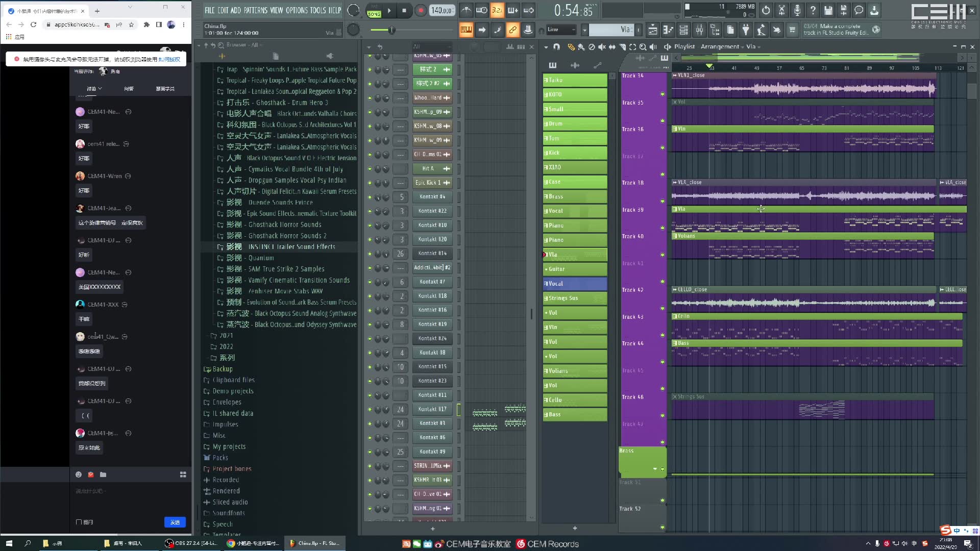The image size is (980, 551).
Task: Mute the Hit A channel LED
Action: click(370, 168)
